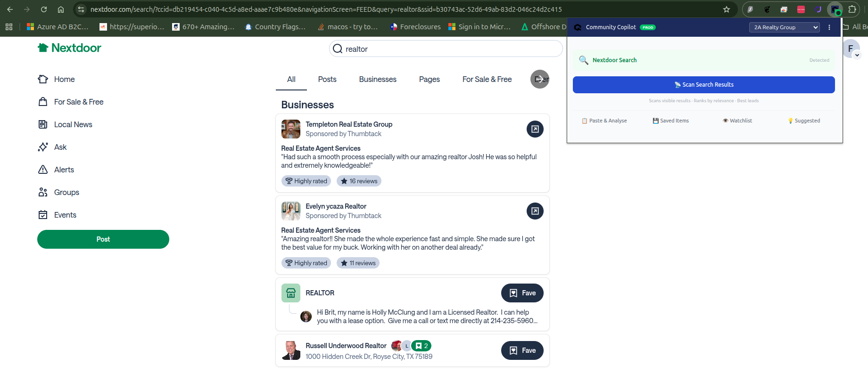Open the purple swirl extension icon

818,9
